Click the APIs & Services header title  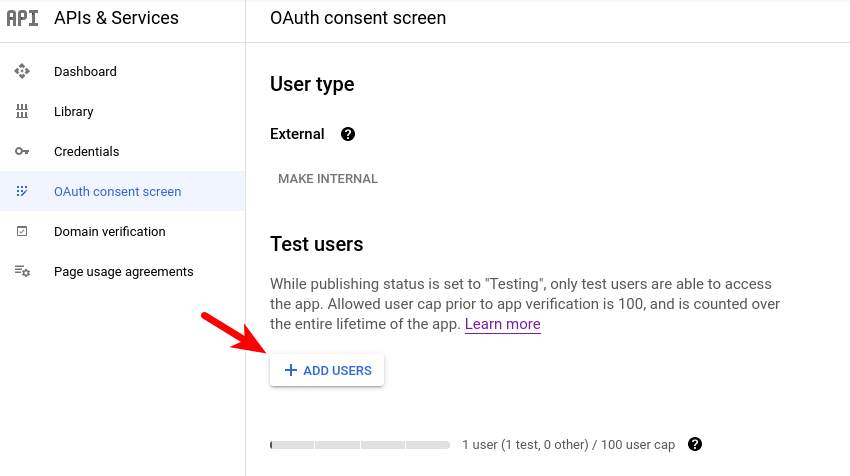tap(116, 18)
